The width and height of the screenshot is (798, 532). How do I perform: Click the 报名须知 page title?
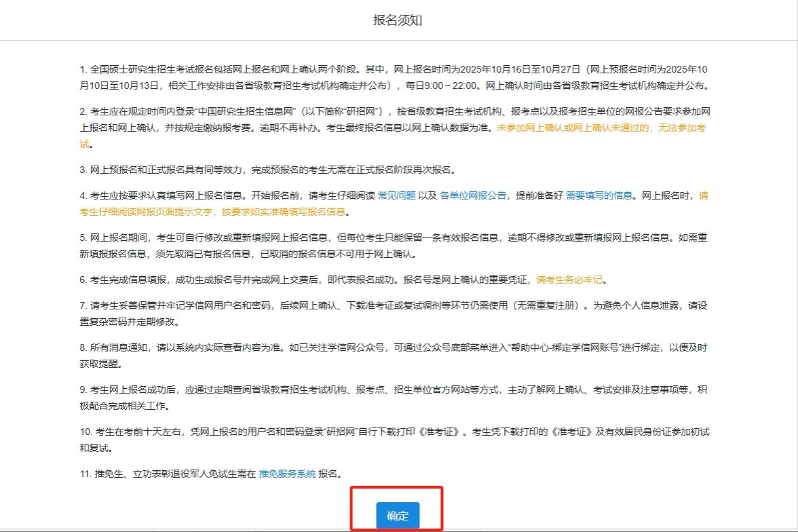pyautogui.click(x=398, y=20)
